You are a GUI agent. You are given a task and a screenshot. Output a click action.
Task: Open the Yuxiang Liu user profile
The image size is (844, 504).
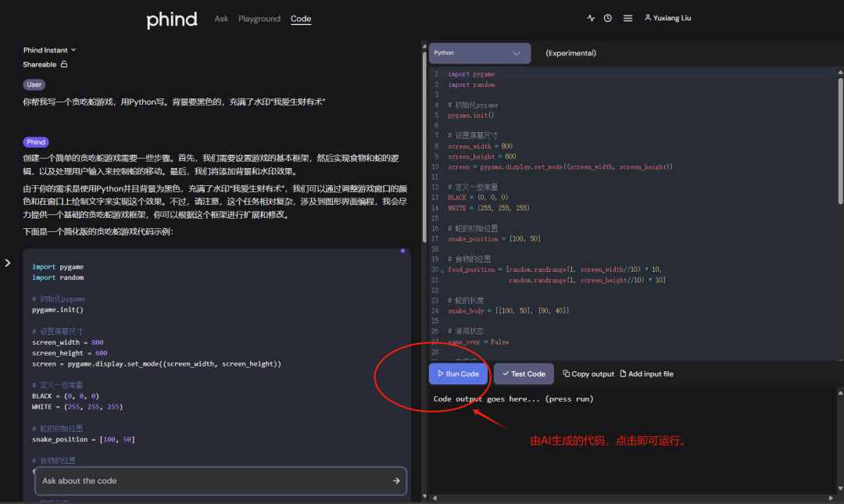[x=667, y=18]
